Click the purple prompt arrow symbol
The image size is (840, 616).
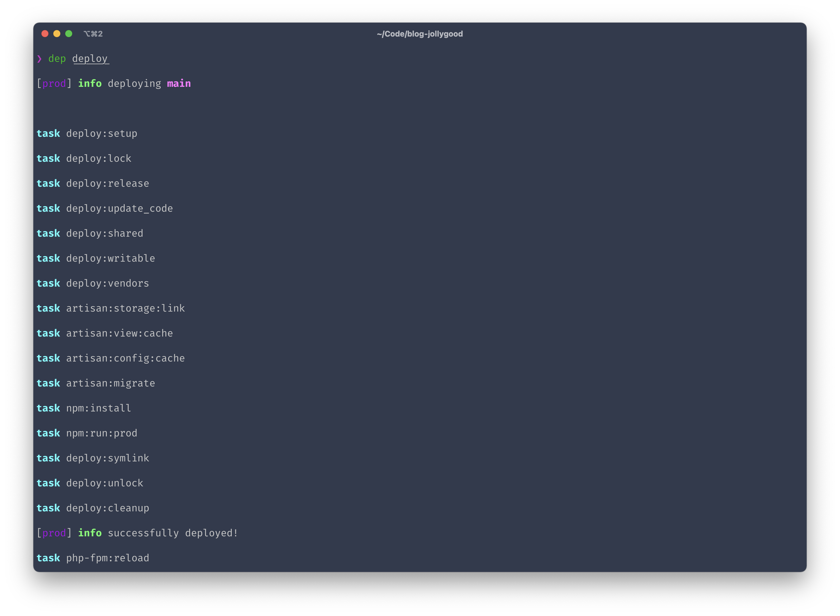40,59
